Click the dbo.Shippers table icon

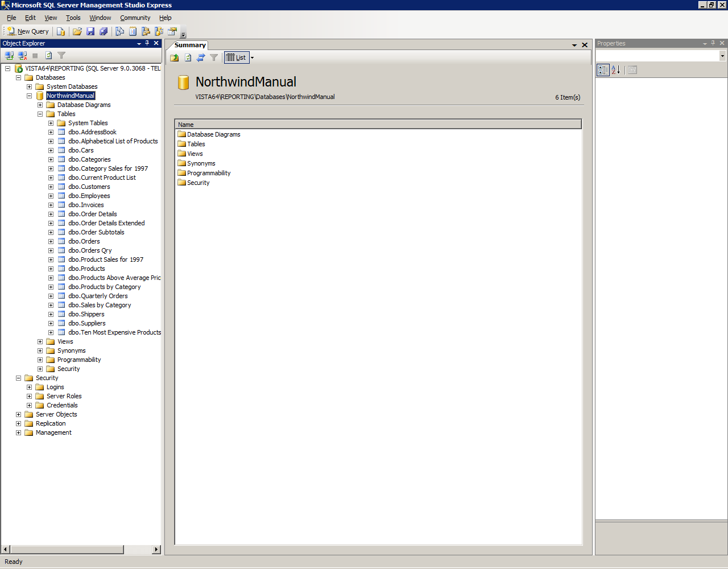point(61,314)
